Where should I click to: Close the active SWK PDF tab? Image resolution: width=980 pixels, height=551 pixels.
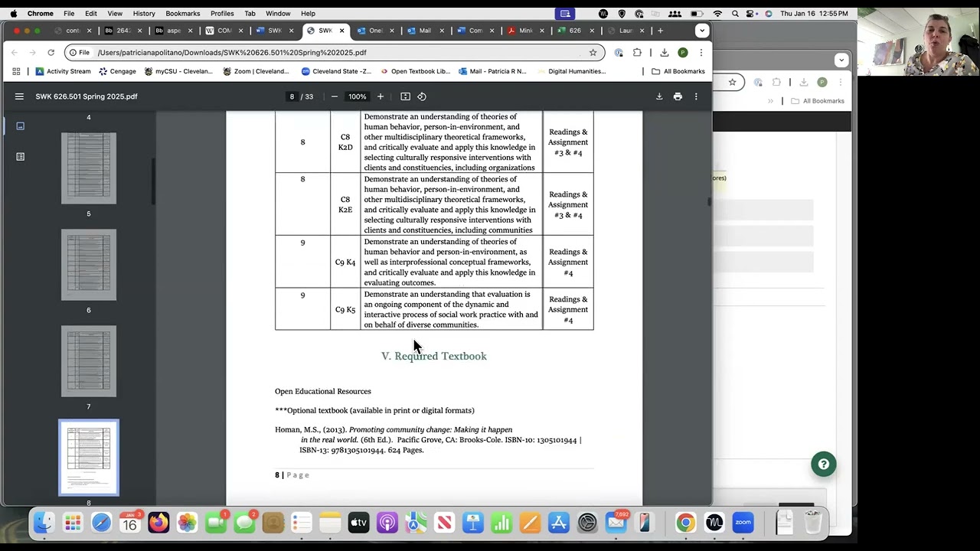coord(342,31)
